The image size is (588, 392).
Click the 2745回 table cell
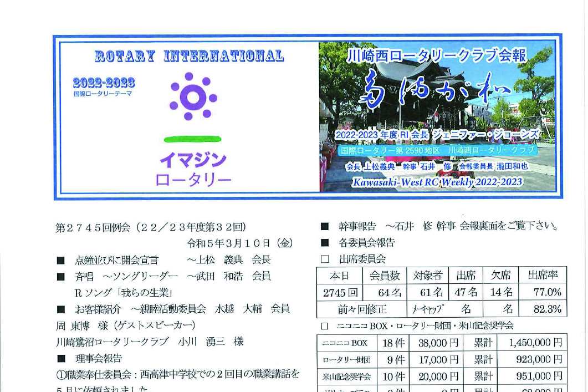point(340,293)
